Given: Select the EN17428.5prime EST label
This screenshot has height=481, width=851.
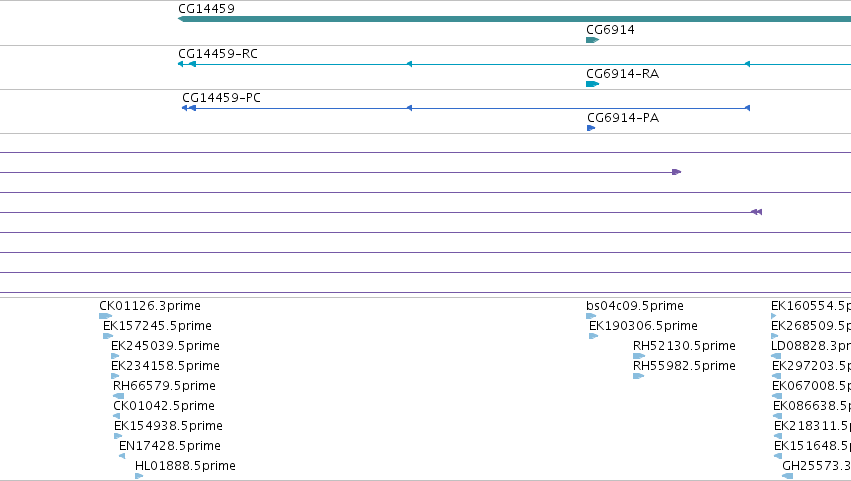Looking at the screenshot, I should click(x=169, y=446).
